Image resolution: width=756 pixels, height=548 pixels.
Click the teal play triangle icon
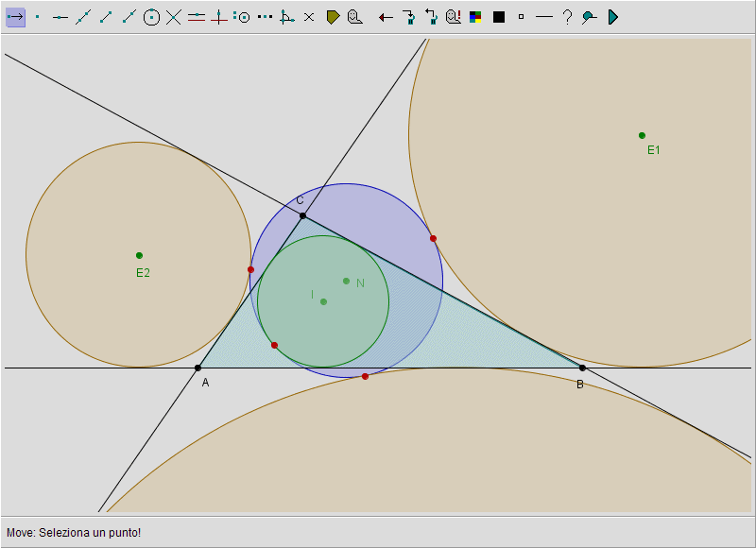(612, 17)
